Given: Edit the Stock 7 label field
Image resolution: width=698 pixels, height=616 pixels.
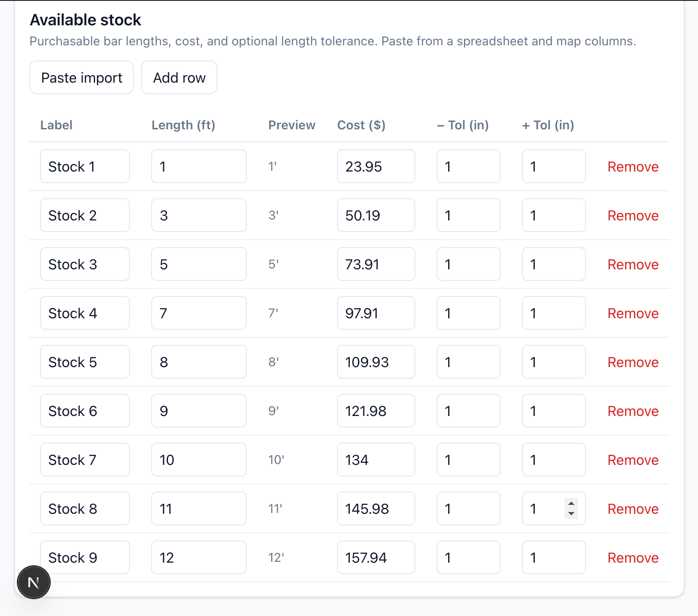Looking at the screenshot, I should (x=85, y=460).
